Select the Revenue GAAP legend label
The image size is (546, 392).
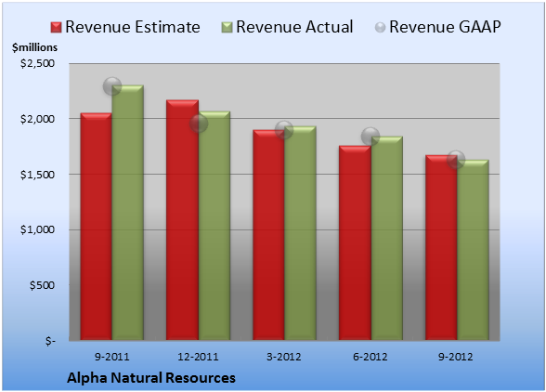click(446, 27)
